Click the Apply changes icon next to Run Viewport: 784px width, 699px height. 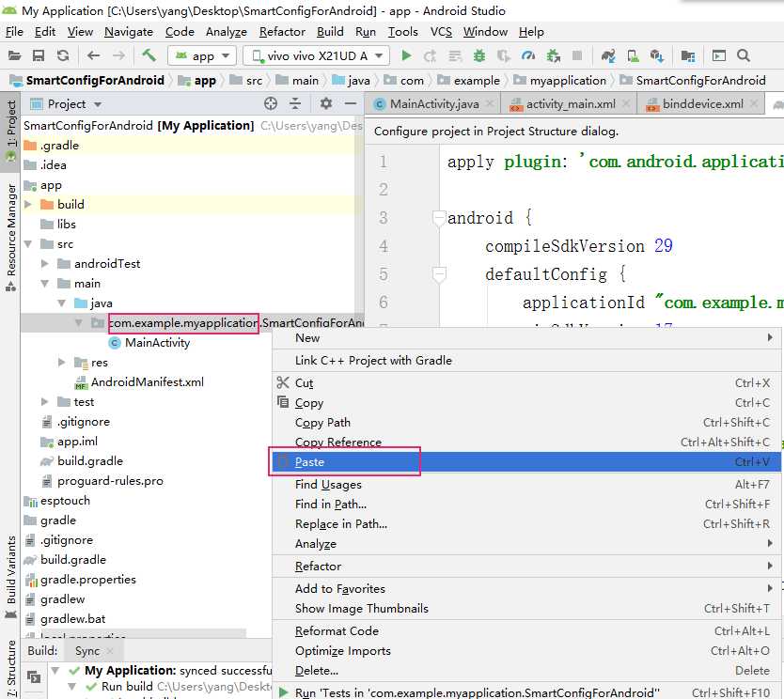click(x=430, y=55)
